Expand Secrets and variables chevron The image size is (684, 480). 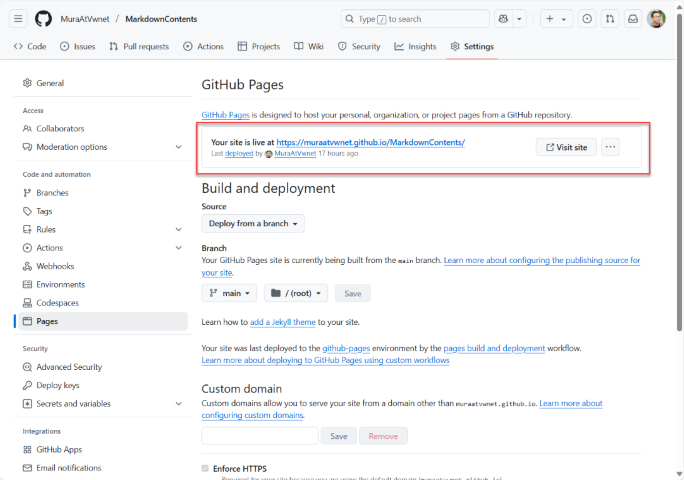(x=178, y=404)
